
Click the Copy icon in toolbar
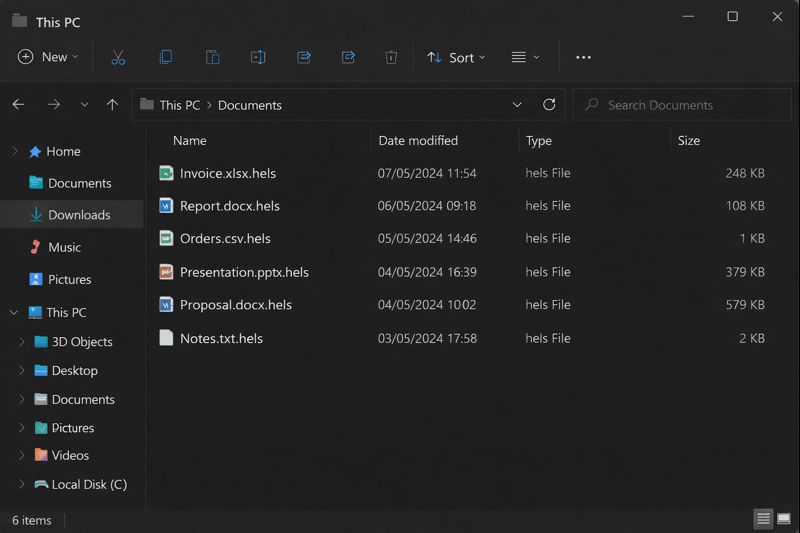coord(166,57)
